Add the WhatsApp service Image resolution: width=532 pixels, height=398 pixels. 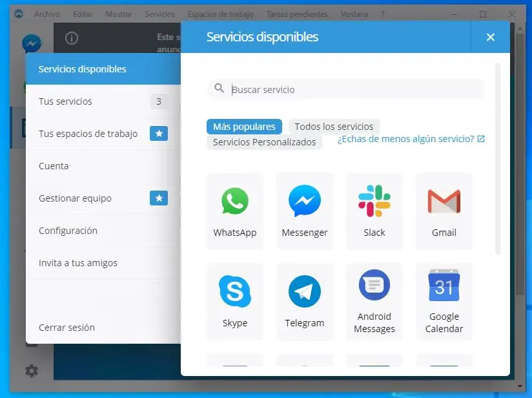235,211
